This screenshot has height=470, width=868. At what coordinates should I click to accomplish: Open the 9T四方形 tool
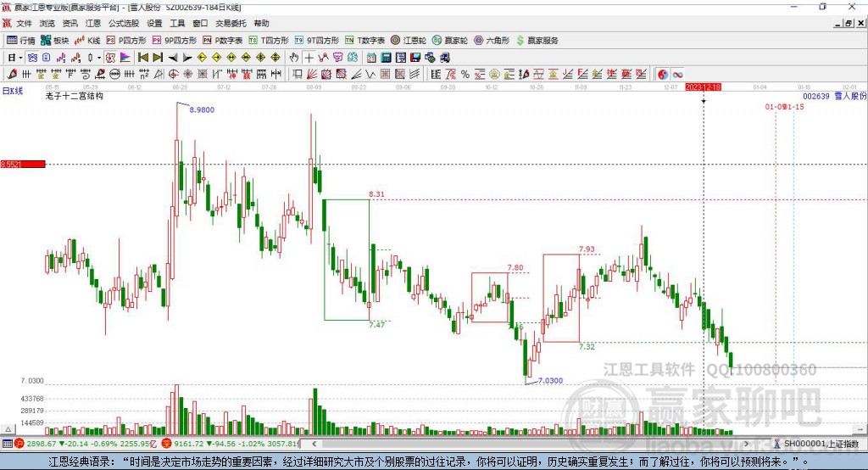coord(316,41)
